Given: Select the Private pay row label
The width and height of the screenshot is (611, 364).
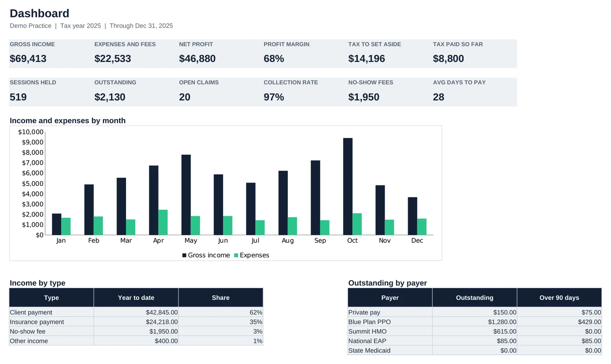Looking at the screenshot, I should point(364,312).
